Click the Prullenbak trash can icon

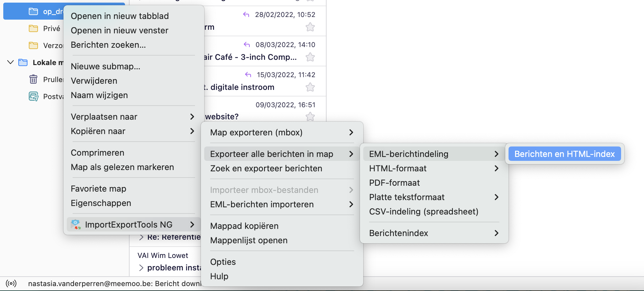click(x=33, y=79)
